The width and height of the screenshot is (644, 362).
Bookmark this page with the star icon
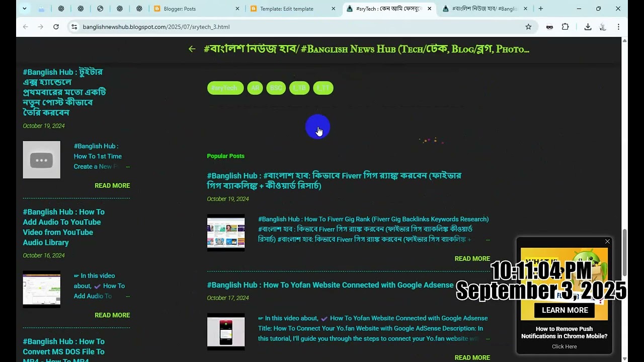coord(528,27)
